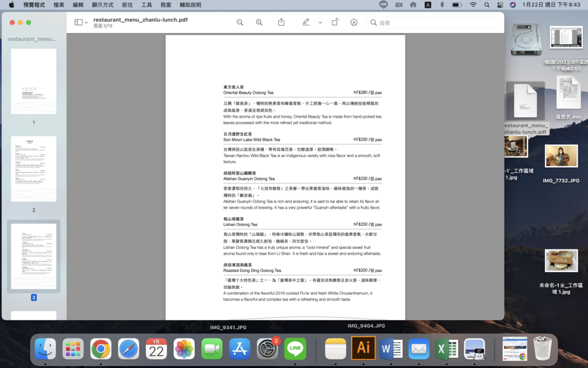
Task: Zoom out of the PDF page
Action: tap(240, 22)
